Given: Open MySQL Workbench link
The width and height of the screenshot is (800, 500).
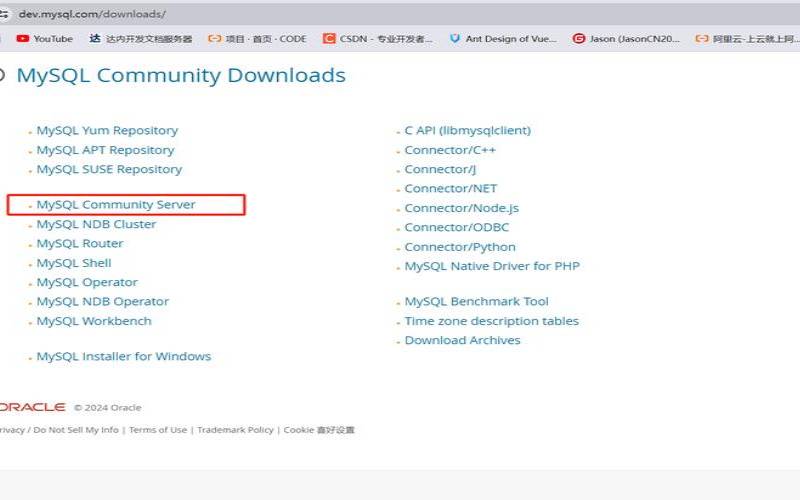Looking at the screenshot, I should [94, 321].
